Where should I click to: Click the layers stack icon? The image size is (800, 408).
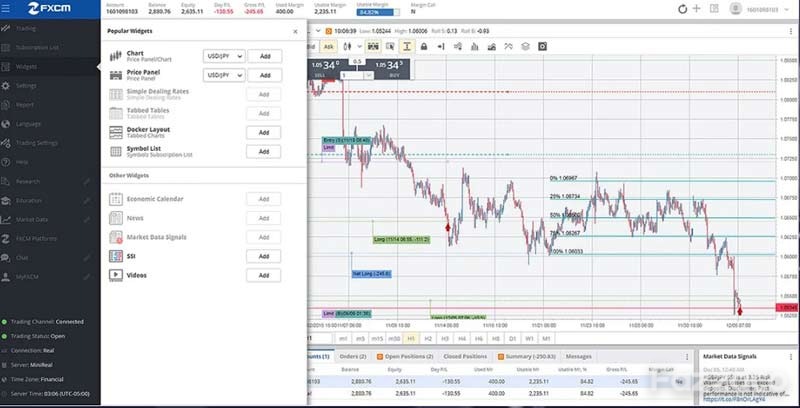[525, 46]
